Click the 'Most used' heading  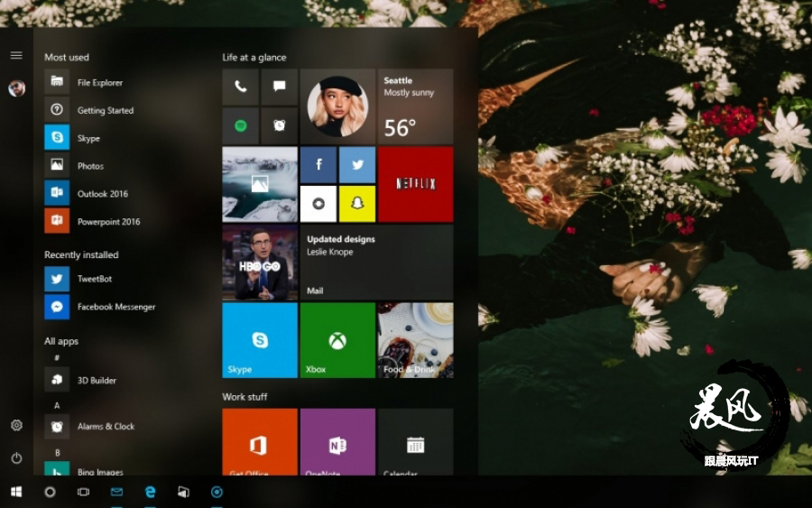tap(66, 58)
